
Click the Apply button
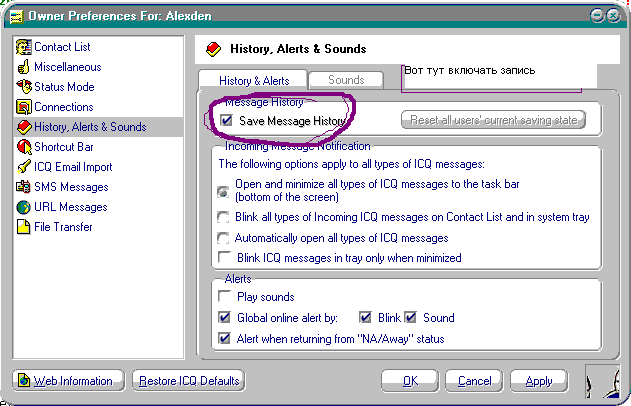(x=538, y=381)
